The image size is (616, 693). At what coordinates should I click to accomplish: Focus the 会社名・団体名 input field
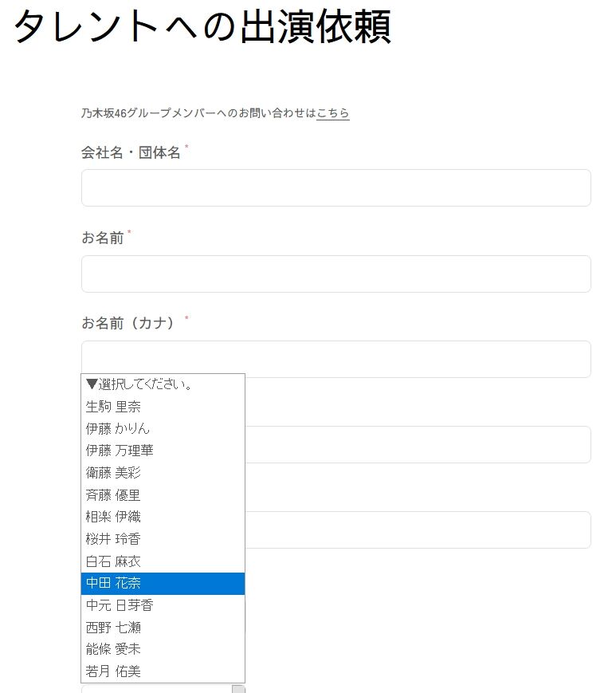tap(336, 188)
